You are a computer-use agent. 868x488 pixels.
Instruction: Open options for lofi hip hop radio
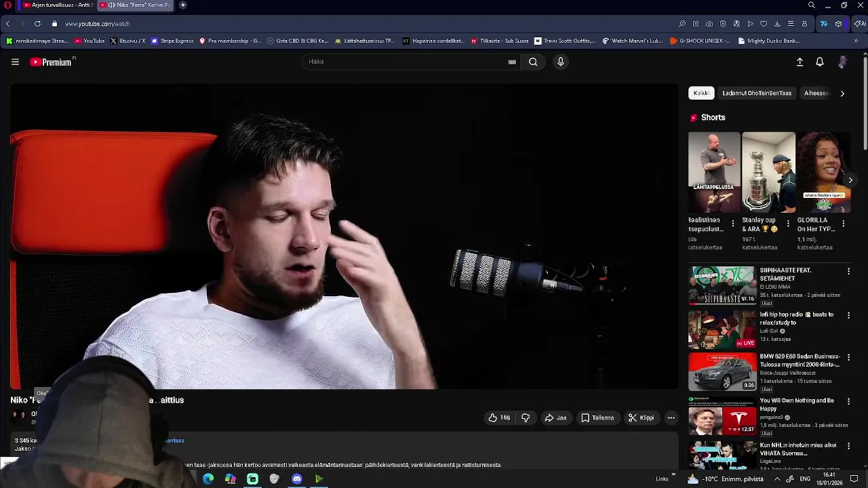[x=848, y=315]
